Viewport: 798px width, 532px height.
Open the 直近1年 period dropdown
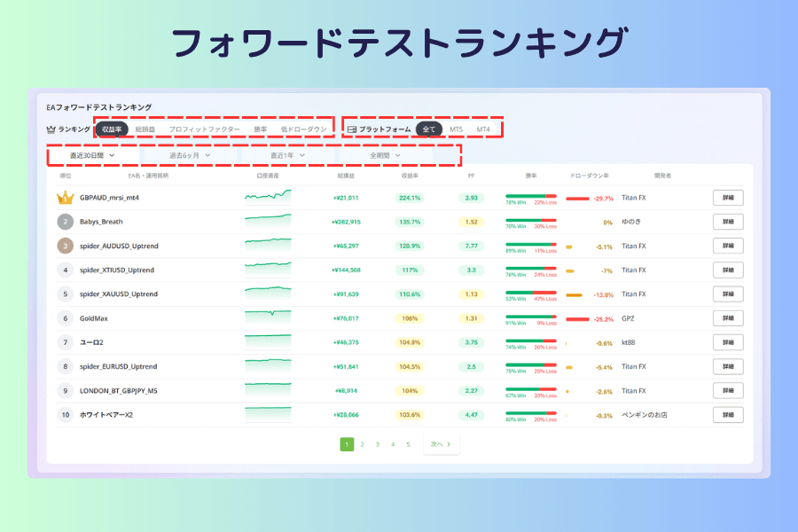tap(287, 155)
